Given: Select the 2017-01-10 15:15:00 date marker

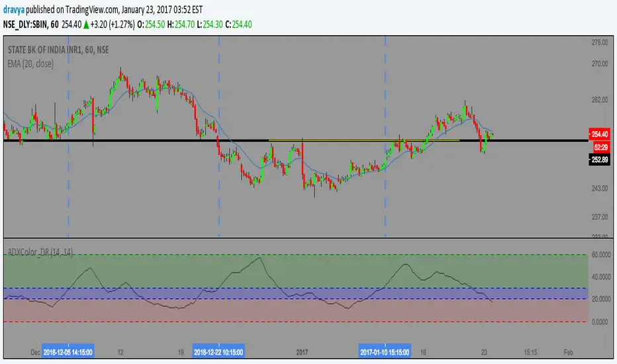Looking at the screenshot, I should coord(385,352).
